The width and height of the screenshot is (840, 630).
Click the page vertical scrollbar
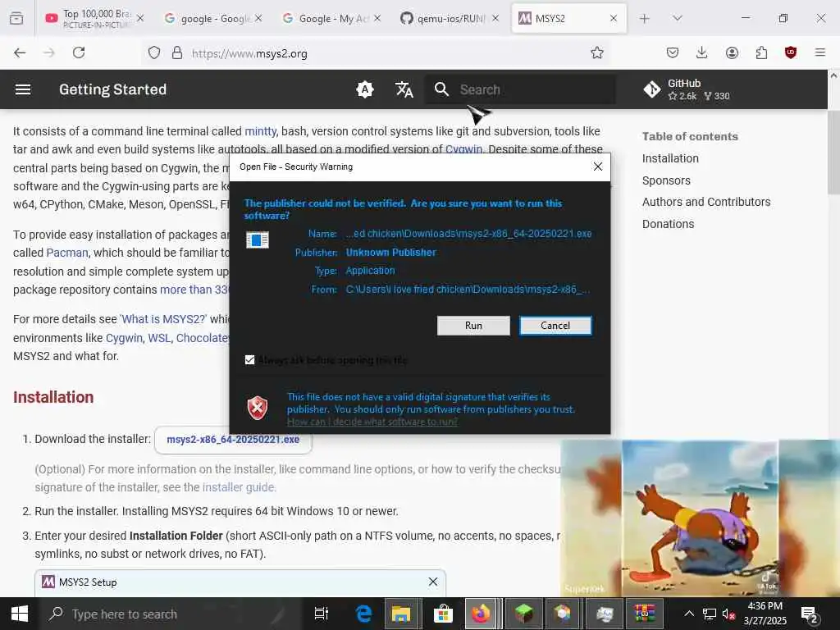[833, 153]
